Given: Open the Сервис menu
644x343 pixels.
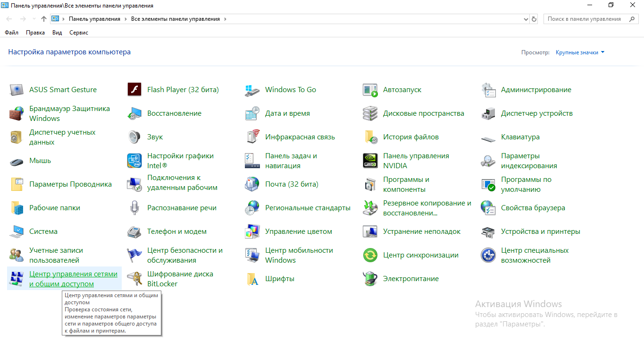Looking at the screenshot, I should click(x=79, y=33).
